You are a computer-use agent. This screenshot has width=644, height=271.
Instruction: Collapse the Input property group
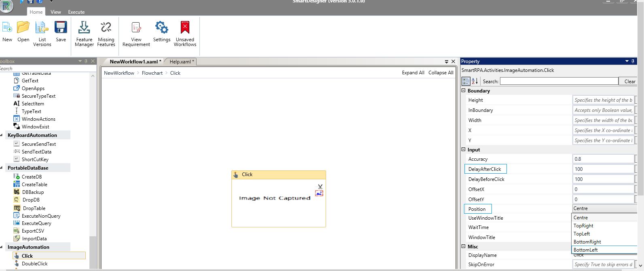pyautogui.click(x=464, y=149)
